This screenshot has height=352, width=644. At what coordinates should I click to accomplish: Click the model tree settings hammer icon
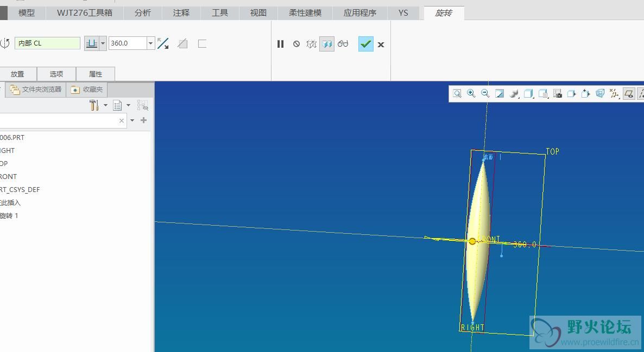(x=94, y=105)
